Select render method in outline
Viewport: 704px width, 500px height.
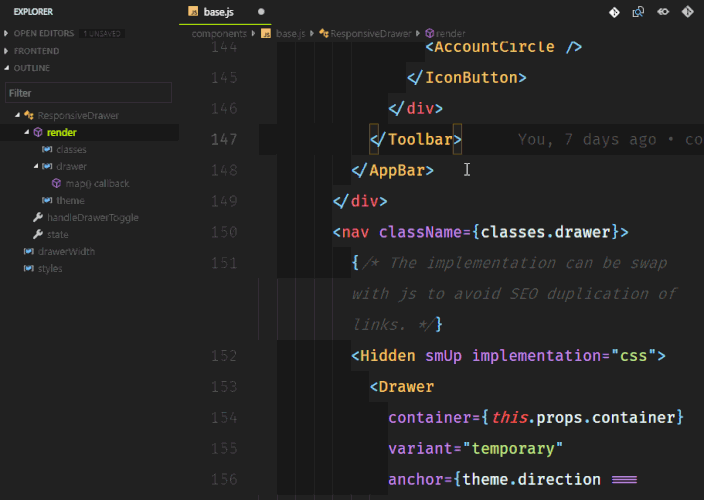pyautogui.click(x=62, y=132)
